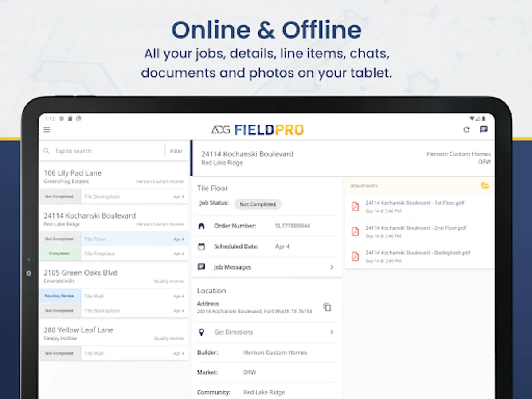Click the Wi-Fi status bar icon
The width and height of the screenshot is (532, 399).
472,118
